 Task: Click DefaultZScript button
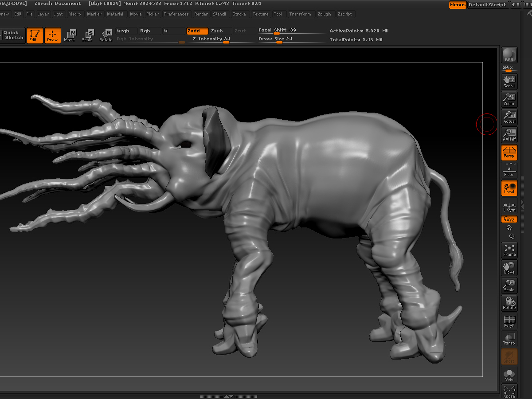[x=487, y=5]
